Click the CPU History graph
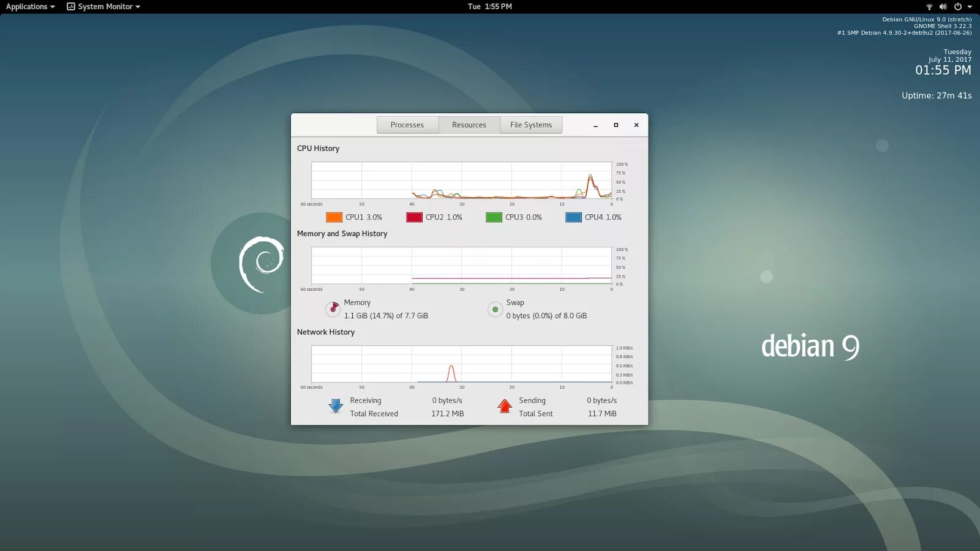 tap(461, 180)
